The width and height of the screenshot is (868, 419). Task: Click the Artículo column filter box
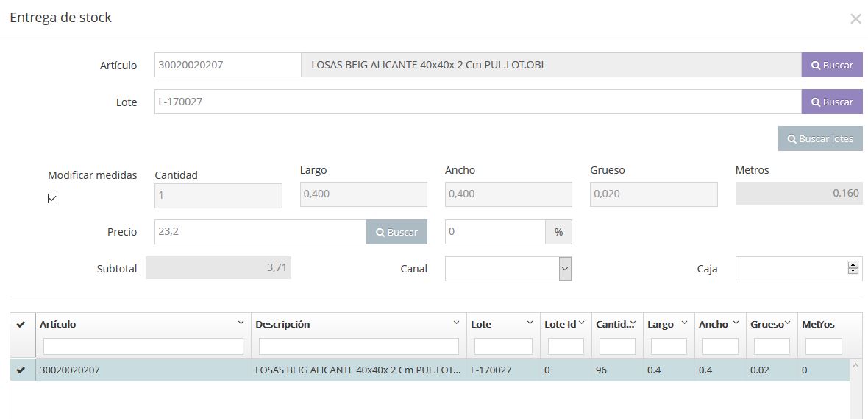143,346
